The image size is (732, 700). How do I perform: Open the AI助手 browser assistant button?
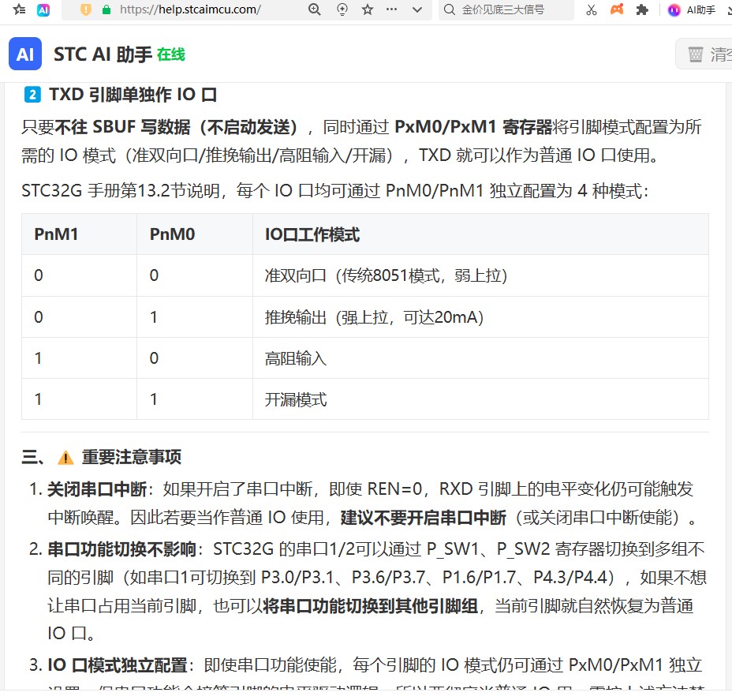click(x=692, y=9)
